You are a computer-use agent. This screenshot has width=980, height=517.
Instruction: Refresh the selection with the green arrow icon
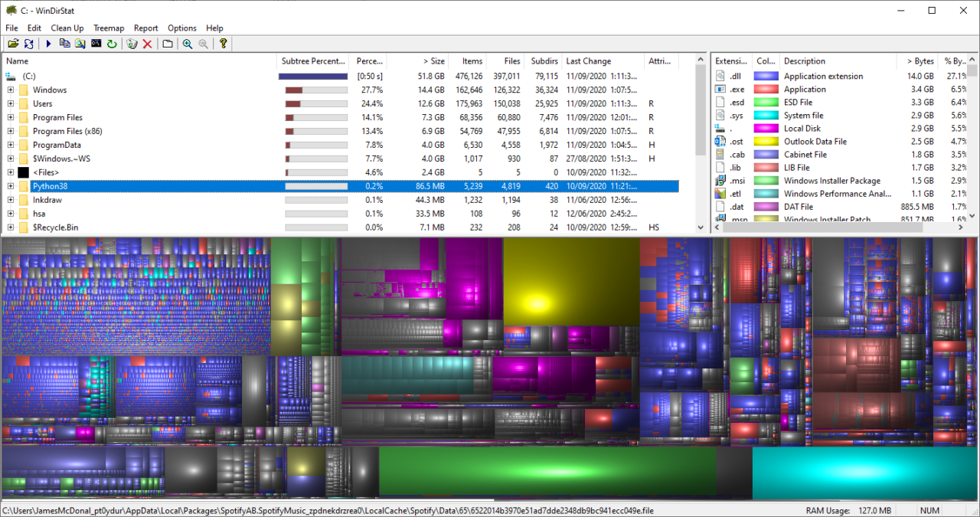(x=113, y=44)
